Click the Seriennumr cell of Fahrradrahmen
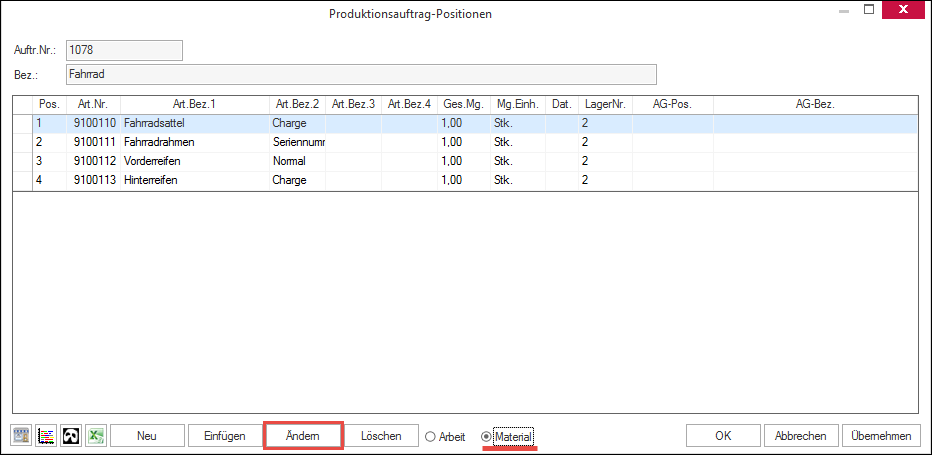 click(x=297, y=143)
